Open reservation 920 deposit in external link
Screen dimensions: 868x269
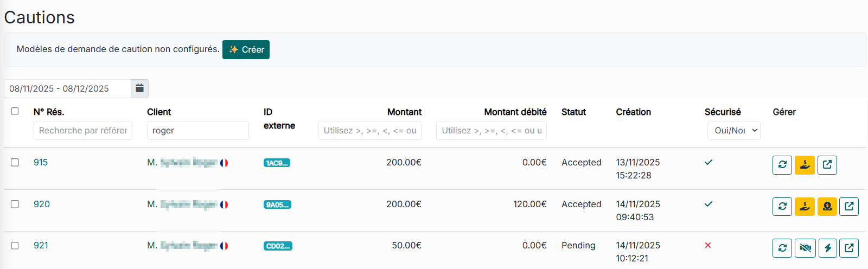(x=849, y=207)
